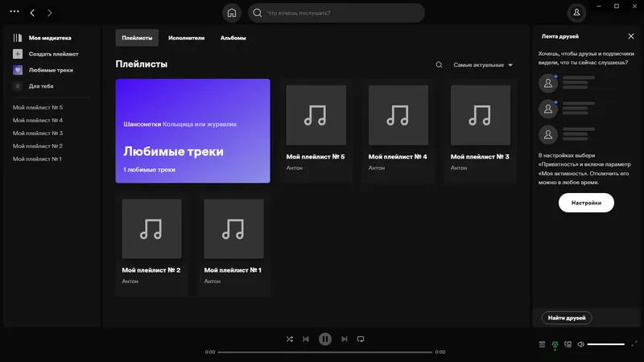Switch to the "Альбомы" tab
Image resolution: width=644 pixels, height=362 pixels.
pyautogui.click(x=233, y=38)
